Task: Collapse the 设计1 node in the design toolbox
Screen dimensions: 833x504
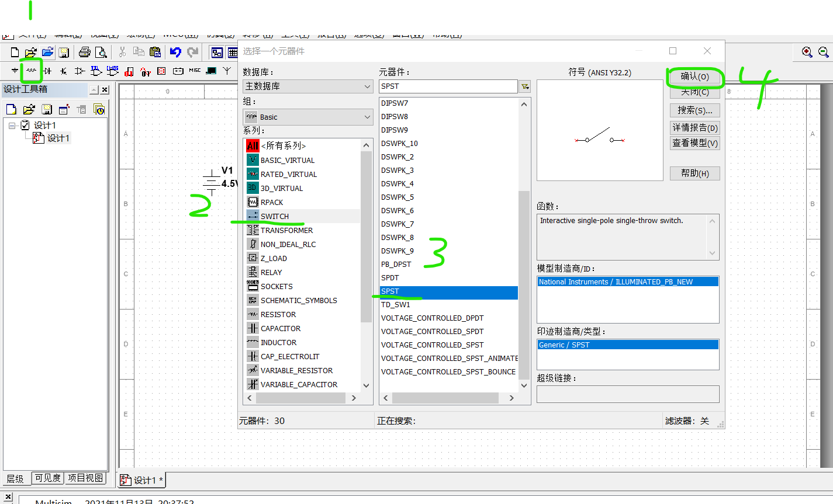Action: (12, 125)
